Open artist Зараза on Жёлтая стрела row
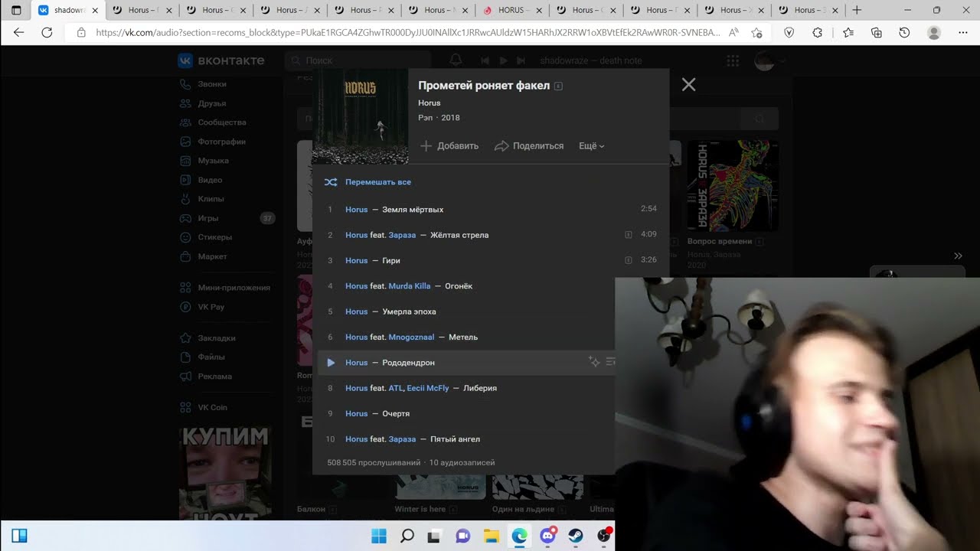 tap(402, 235)
